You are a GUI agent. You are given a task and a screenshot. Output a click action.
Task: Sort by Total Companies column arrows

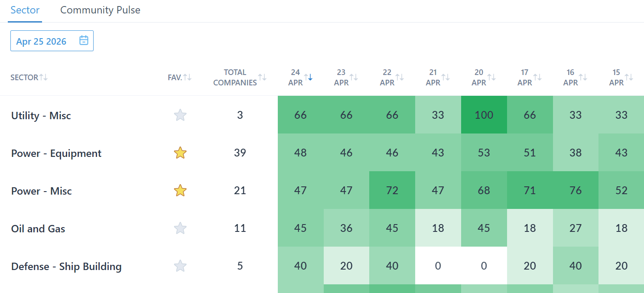[x=262, y=78]
